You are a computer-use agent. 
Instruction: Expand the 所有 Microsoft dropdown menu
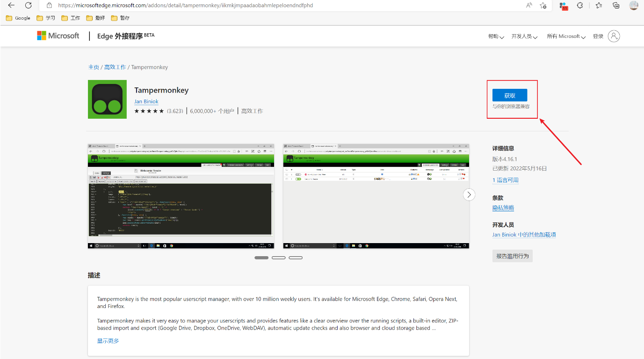(566, 36)
